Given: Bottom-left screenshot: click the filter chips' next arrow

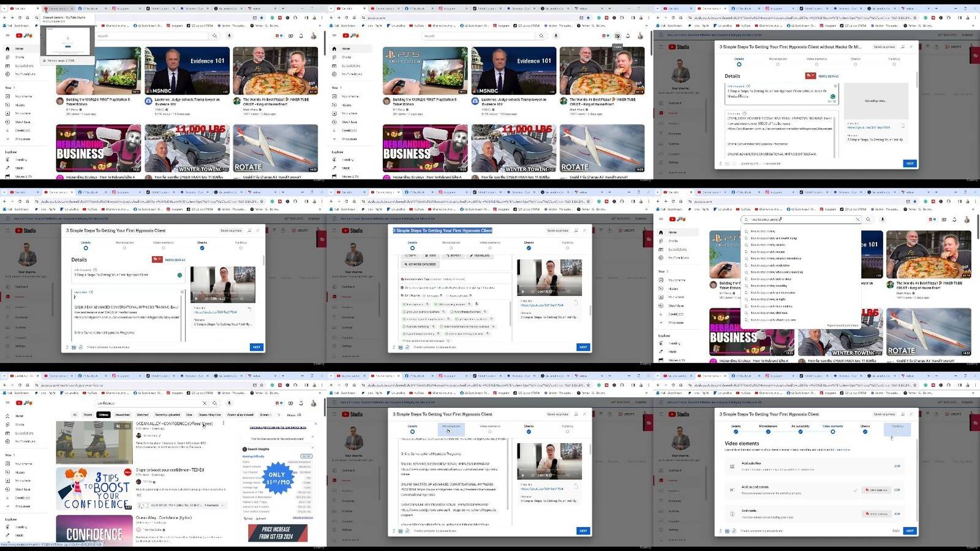Looking at the screenshot, I should [279, 415].
